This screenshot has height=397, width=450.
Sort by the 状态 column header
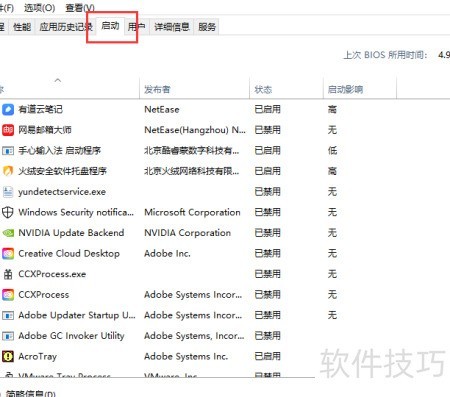pos(263,89)
